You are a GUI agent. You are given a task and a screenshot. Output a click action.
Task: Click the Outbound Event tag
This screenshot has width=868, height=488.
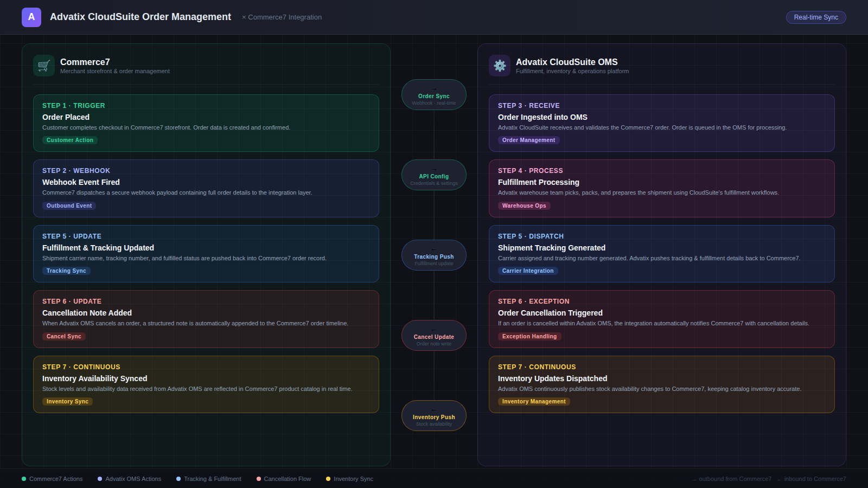(x=69, y=206)
